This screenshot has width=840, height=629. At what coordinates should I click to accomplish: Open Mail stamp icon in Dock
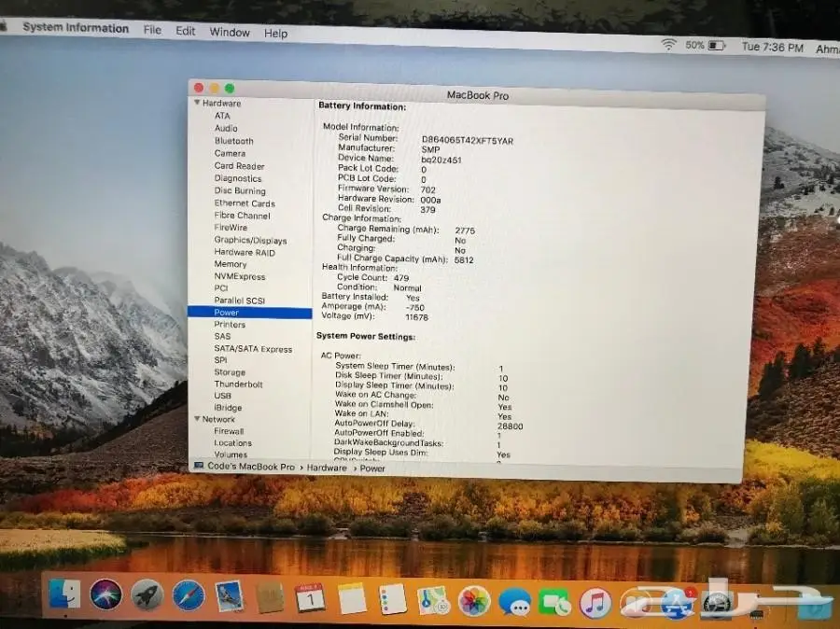coord(230,597)
